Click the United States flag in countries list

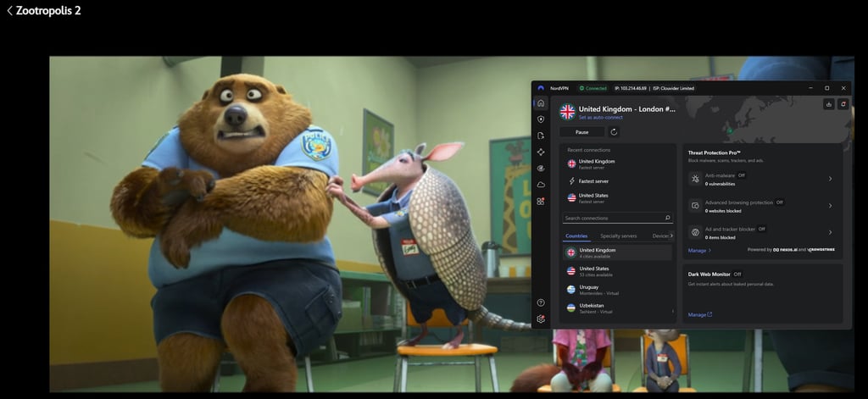[570, 270]
